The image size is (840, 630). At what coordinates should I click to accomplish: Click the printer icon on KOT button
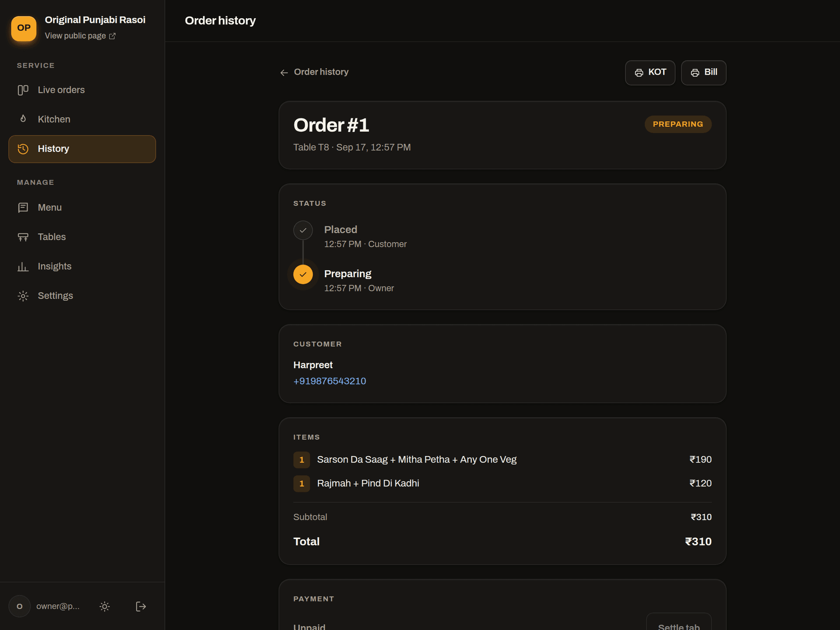coord(639,72)
